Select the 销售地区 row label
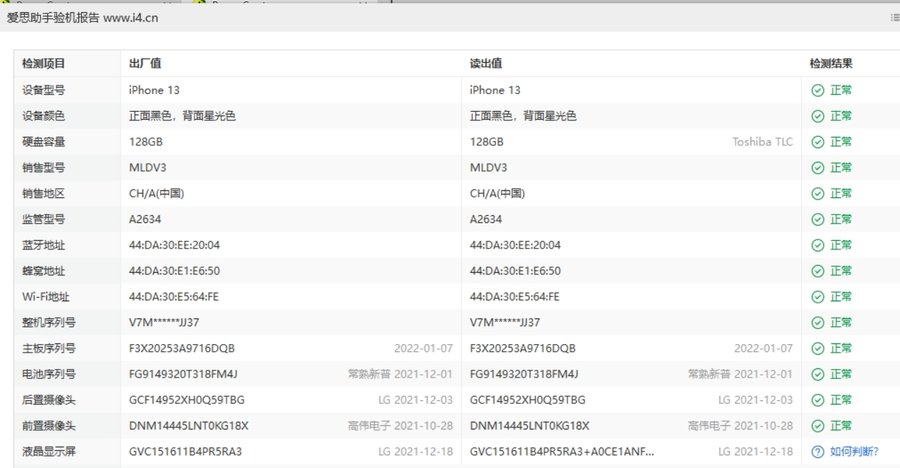 pos(44,194)
